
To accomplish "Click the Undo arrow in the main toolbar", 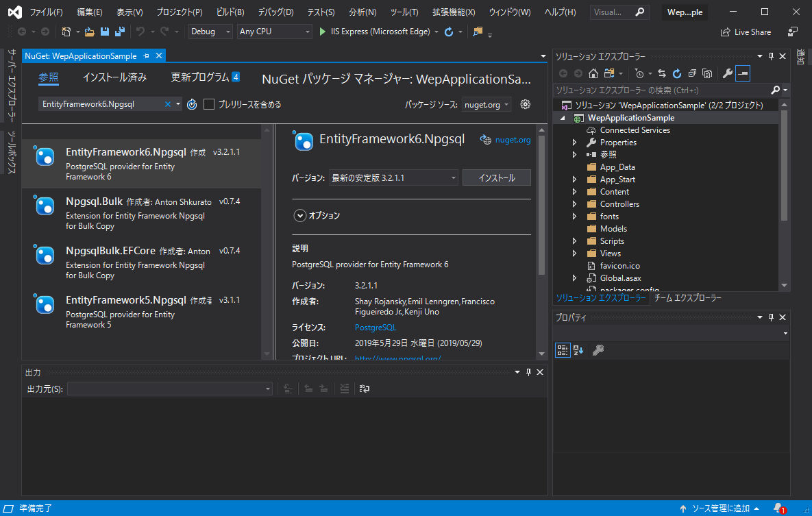I will tap(140, 32).
